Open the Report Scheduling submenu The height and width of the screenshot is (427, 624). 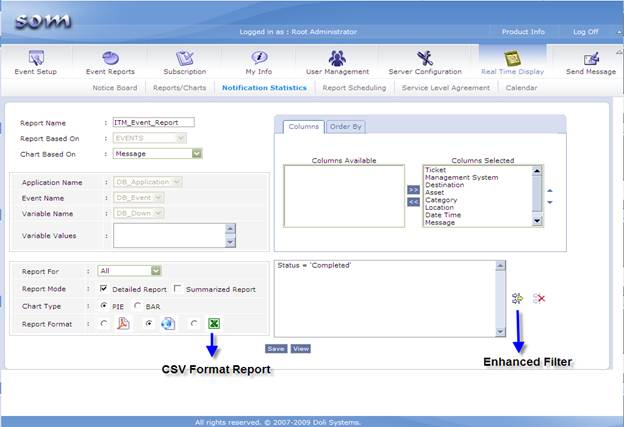[x=354, y=88]
